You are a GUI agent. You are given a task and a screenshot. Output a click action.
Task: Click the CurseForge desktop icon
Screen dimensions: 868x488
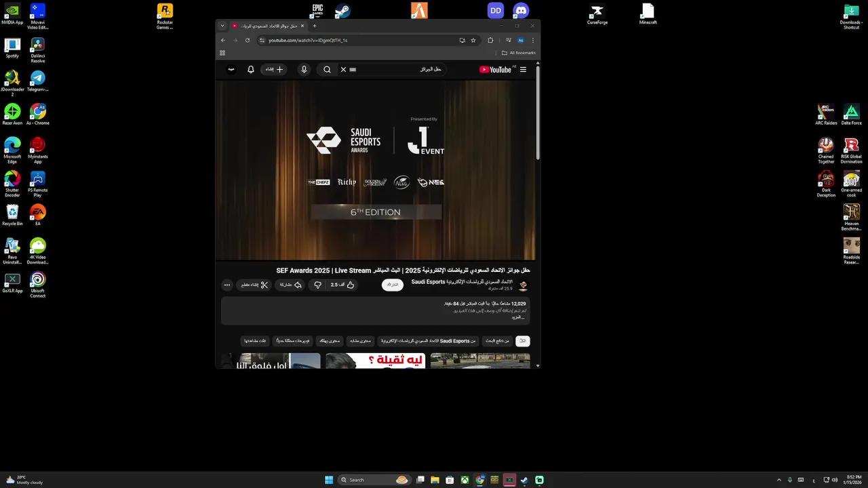pos(597,14)
